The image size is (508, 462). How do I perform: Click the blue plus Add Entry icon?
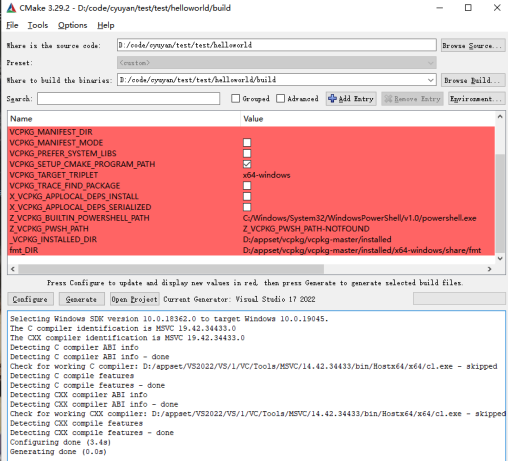click(332, 98)
